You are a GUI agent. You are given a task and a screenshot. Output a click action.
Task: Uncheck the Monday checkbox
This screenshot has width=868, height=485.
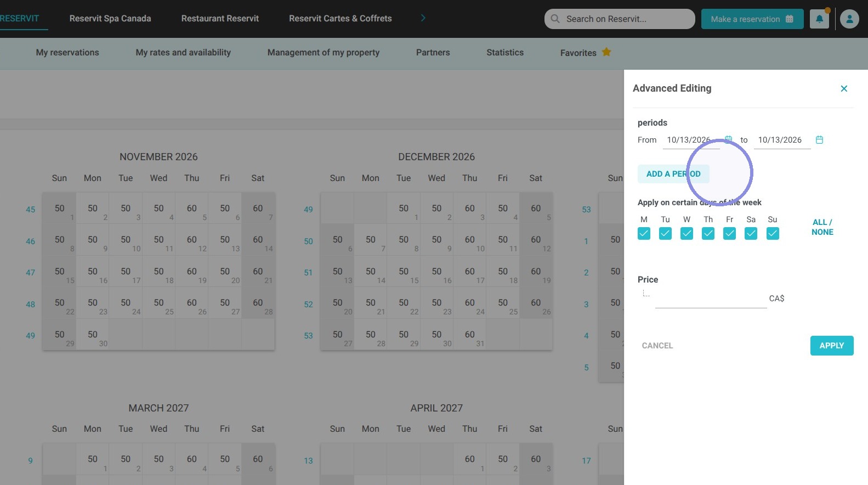pyautogui.click(x=644, y=234)
